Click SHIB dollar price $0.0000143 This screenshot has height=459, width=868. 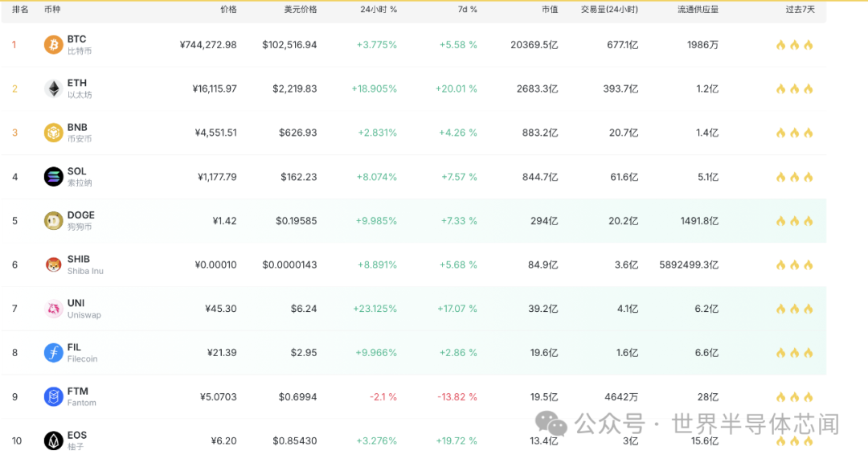(289, 265)
